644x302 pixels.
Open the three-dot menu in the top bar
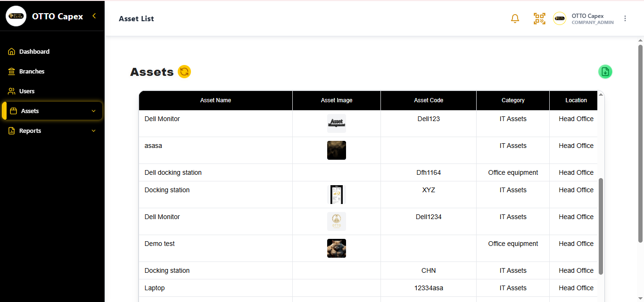[x=625, y=18]
